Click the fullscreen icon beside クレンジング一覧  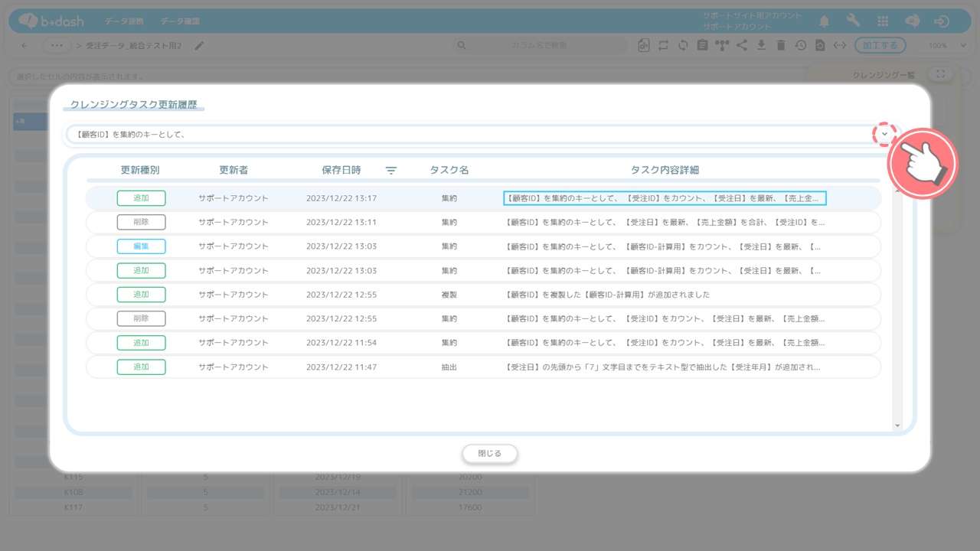pos(940,74)
